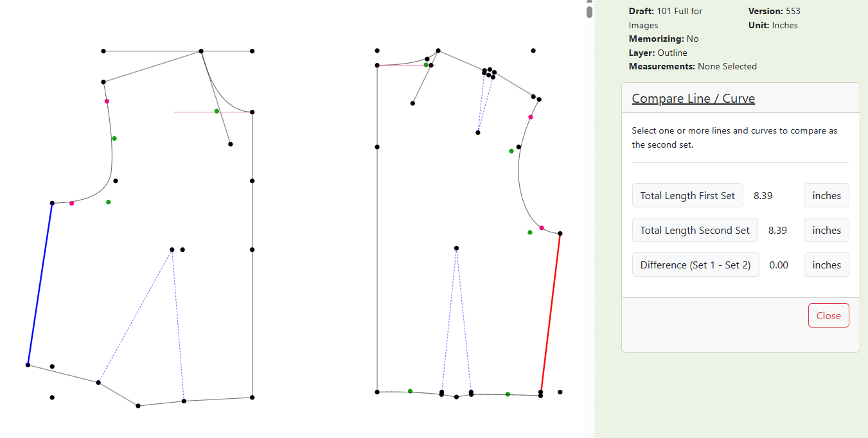Click the Total Length Second Set button
Screen dimensions: 868x438
(695, 230)
